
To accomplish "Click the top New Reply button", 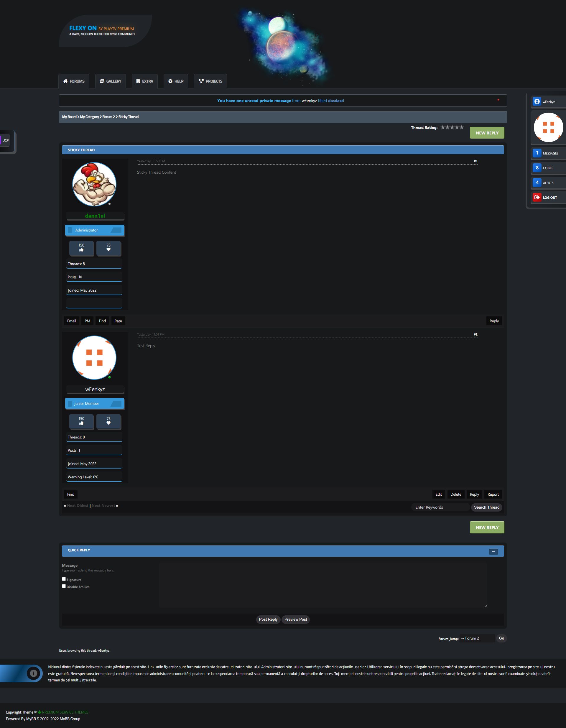I will pos(487,133).
